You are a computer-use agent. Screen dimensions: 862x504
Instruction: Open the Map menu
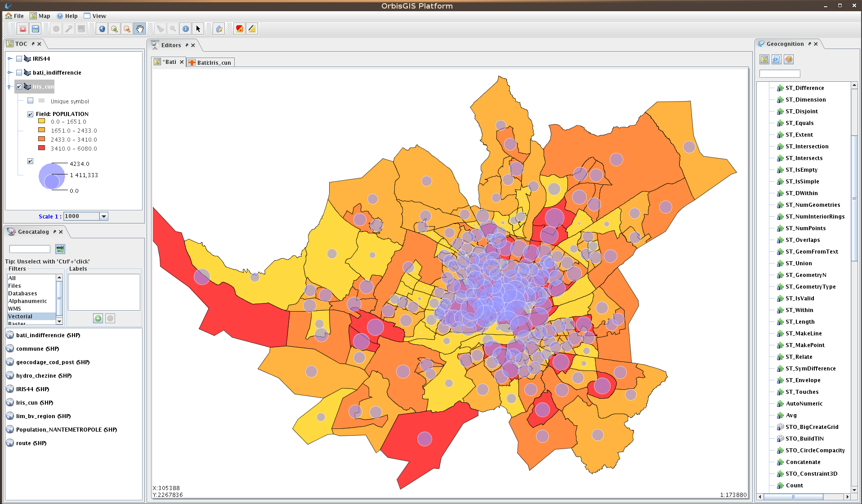(x=40, y=16)
